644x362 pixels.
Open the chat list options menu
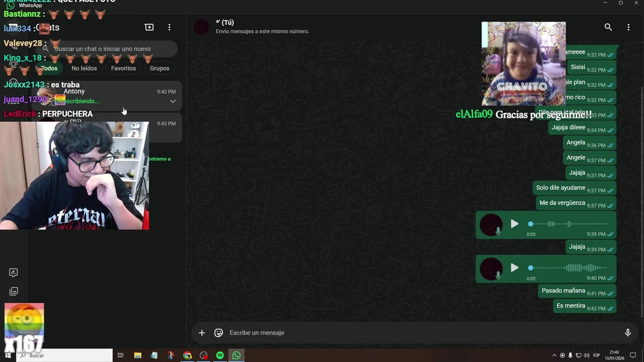[170, 27]
